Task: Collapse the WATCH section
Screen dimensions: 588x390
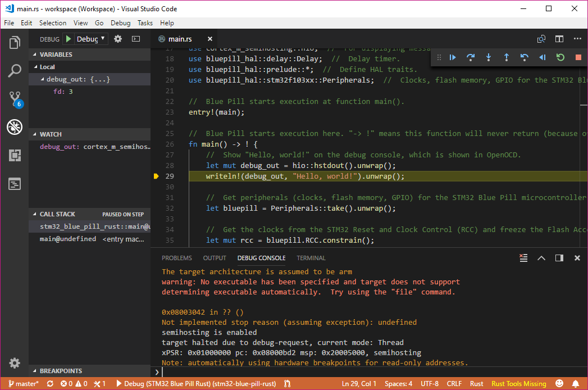Action: point(90,134)
